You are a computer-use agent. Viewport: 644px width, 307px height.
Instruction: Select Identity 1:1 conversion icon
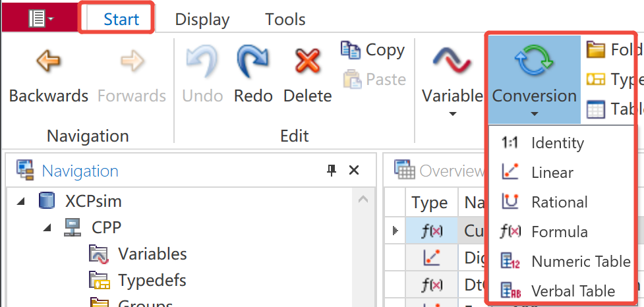510,143
